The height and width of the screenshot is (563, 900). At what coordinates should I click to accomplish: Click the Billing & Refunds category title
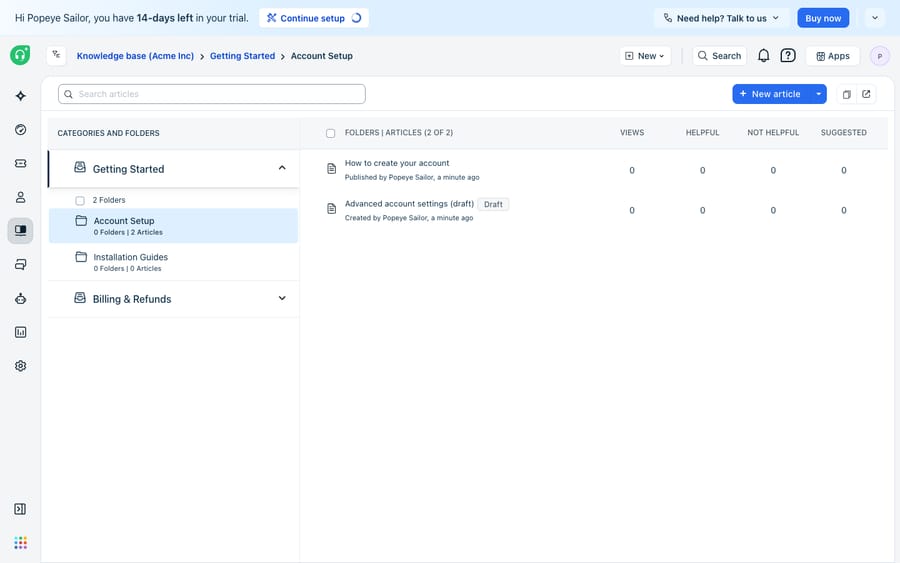pos(132,299)
